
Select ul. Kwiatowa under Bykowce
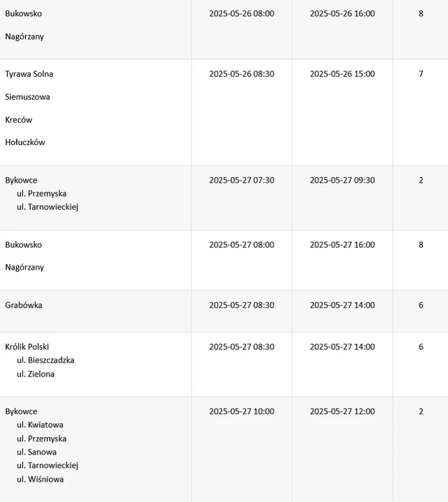[x=40, y=425]
